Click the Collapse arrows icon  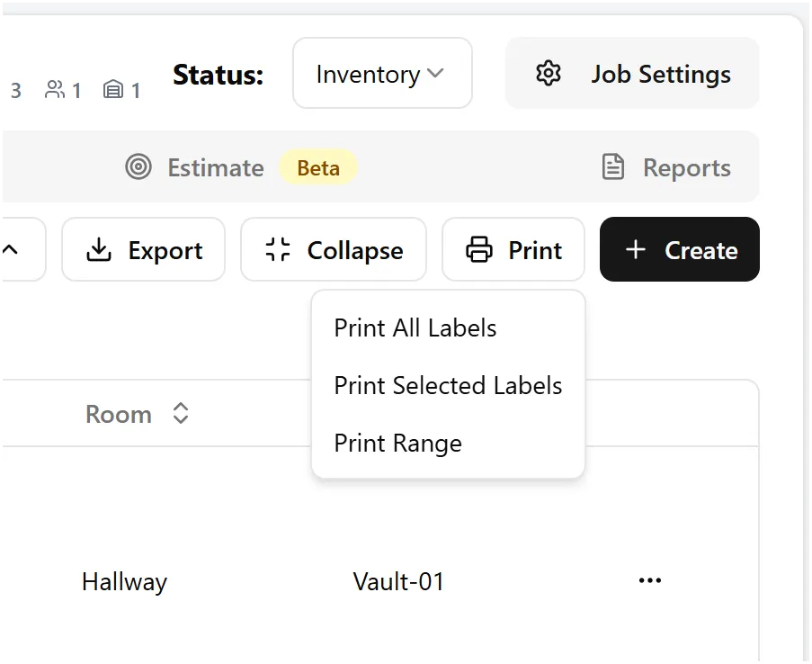click(278, 249)
